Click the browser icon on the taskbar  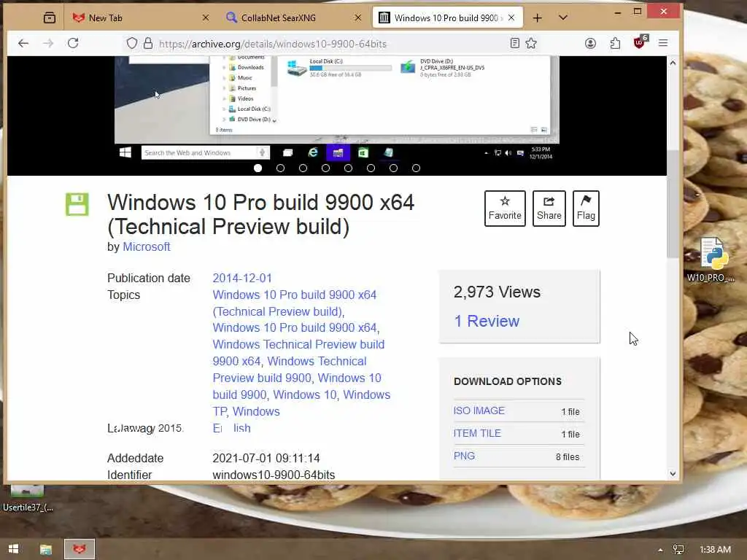(80, 550)
